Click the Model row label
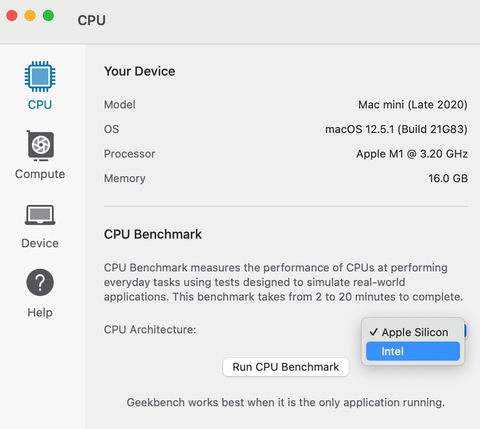Screen dimensions: 480x429 point(120,105)
